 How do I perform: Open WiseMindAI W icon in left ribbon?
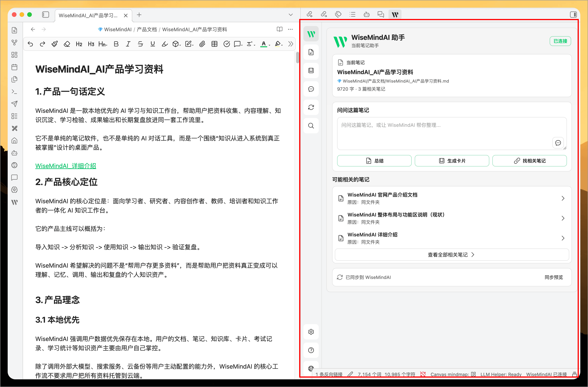[15, 202]
